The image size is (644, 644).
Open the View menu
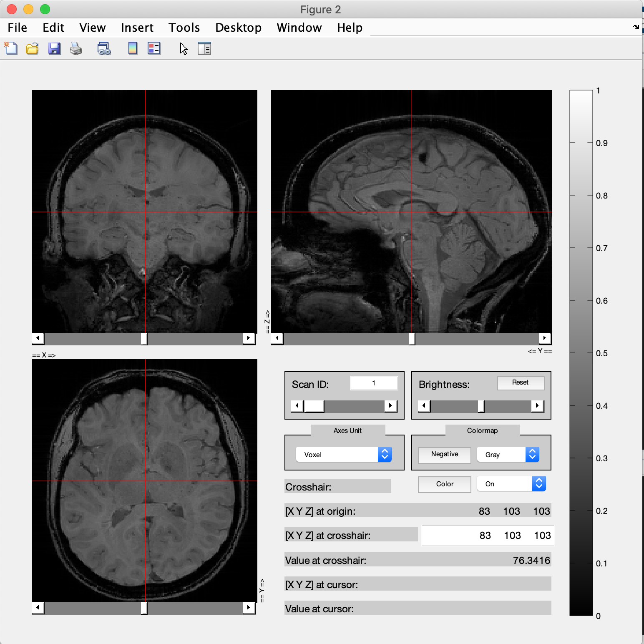tap(92, 28)
